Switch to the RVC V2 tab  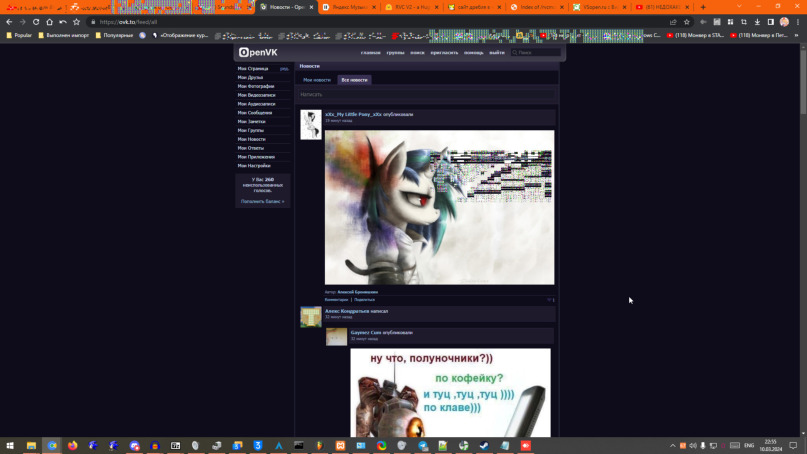coord(412,7)
